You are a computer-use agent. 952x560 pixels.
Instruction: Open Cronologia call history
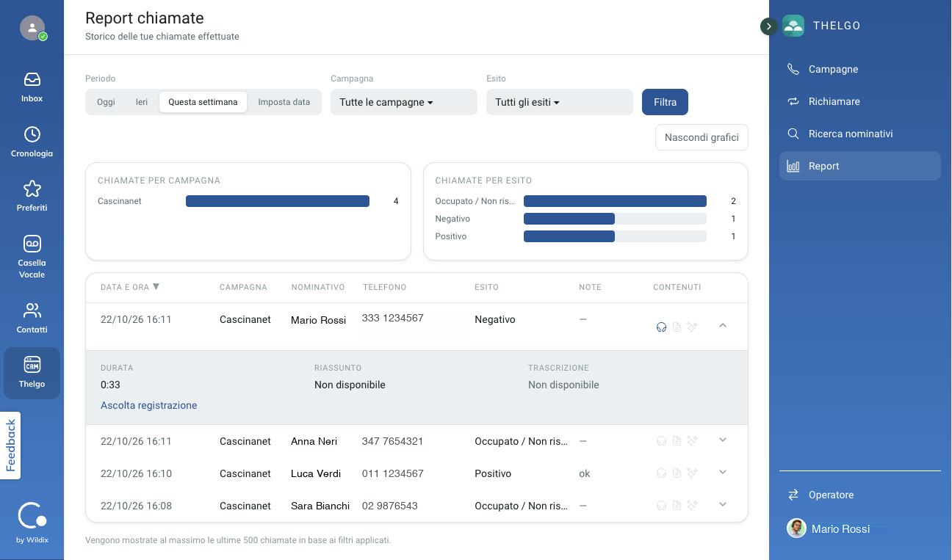pos(32,142)
